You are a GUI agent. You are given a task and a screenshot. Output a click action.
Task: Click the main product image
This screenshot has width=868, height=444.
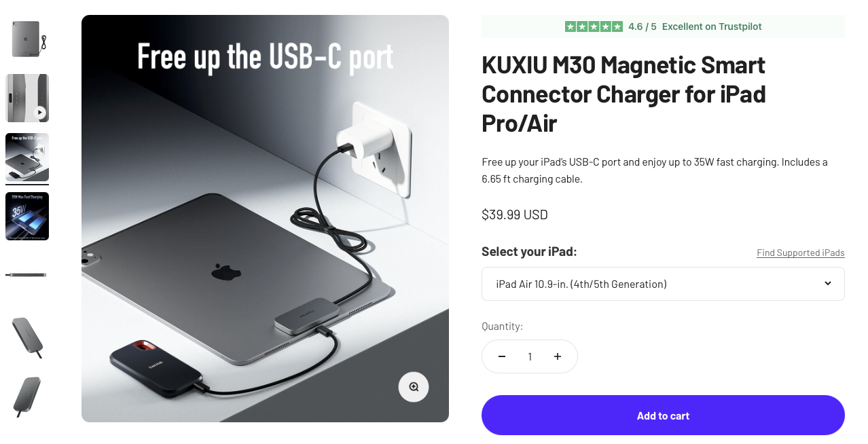[265, 219]
